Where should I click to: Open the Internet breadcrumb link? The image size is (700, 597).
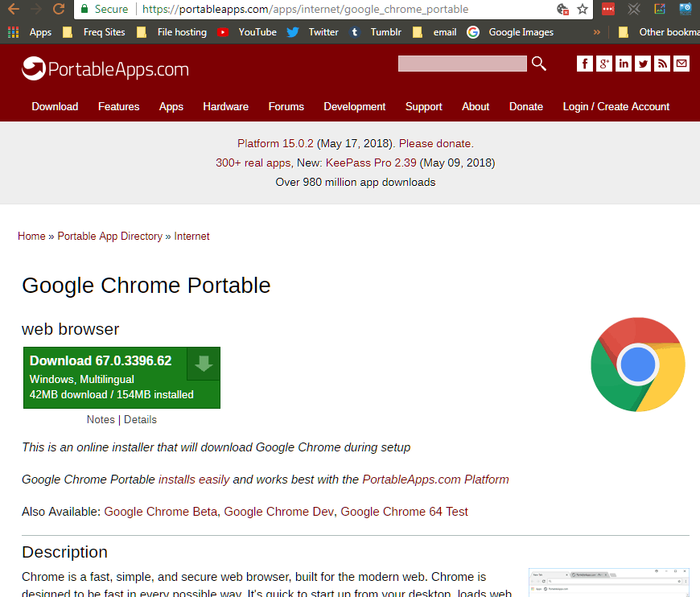point(191,237)
